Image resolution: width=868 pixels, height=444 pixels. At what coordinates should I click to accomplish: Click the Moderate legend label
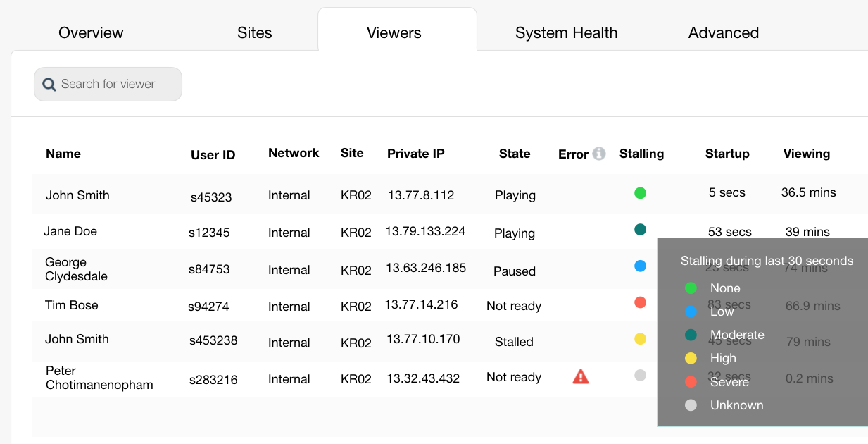[x=737, y=335]
